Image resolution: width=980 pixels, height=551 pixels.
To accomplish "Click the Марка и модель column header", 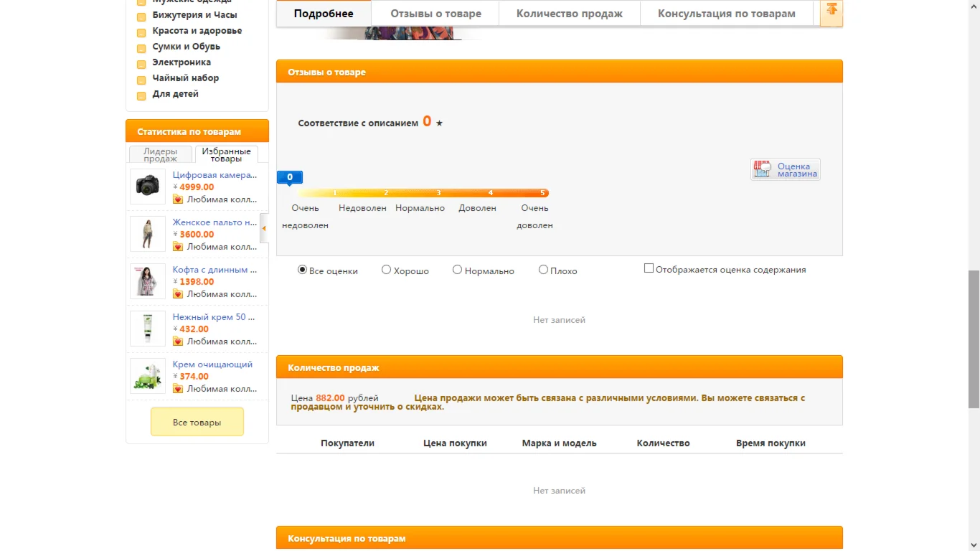I will (560, 443).
